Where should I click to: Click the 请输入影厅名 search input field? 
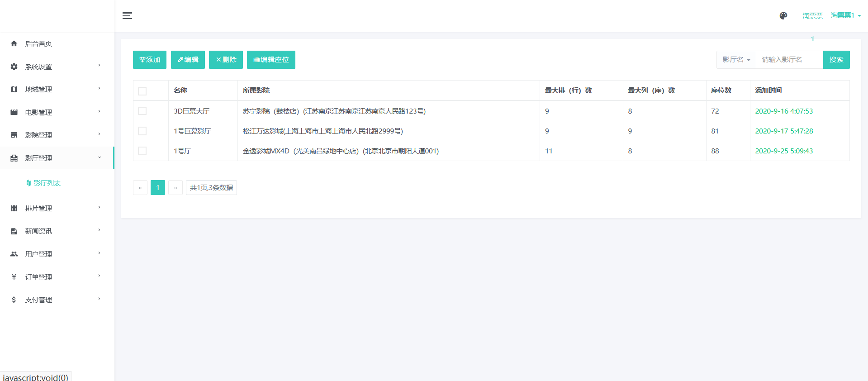(789, 60)
